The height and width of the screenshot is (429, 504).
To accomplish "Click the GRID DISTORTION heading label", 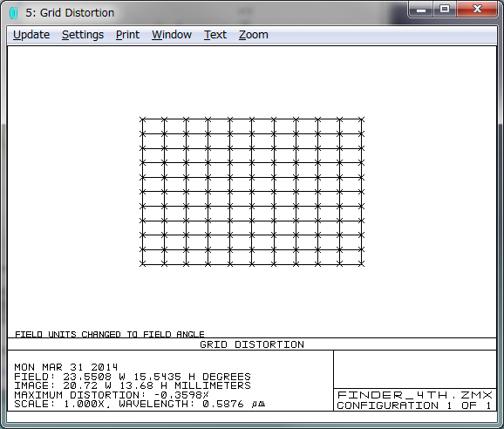I will [252, 344].
